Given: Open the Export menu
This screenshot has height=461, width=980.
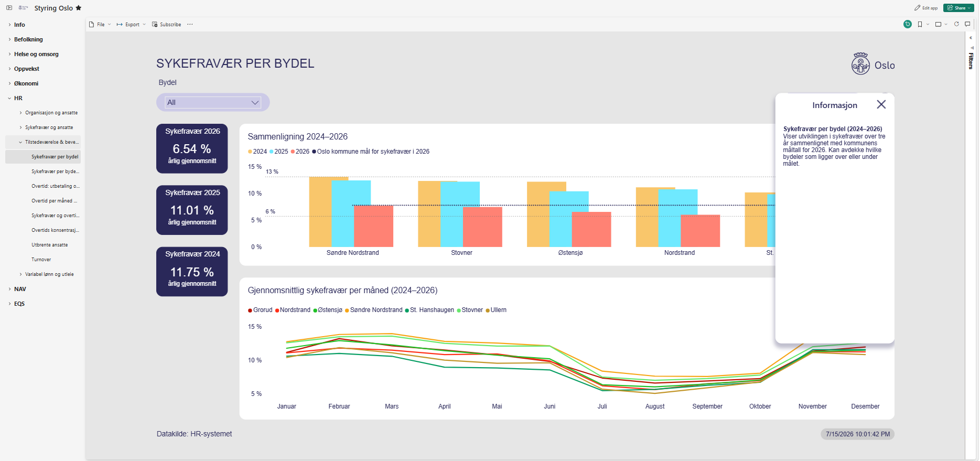Looking at the screenshot, I should pos(131,24).
